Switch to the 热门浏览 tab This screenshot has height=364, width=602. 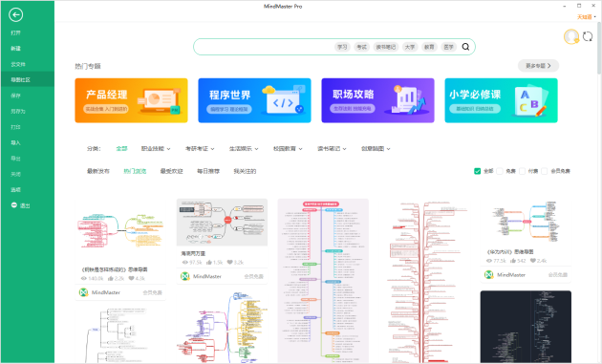click(x=135, y=171)
